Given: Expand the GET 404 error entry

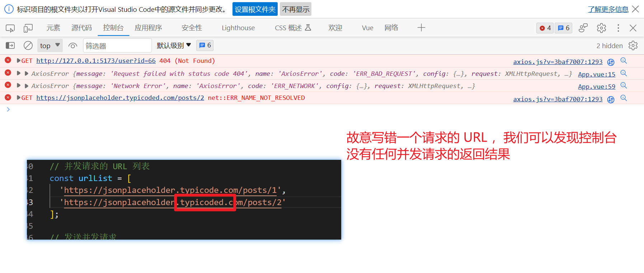Looking at the screenshot, I should coord(19,61).
